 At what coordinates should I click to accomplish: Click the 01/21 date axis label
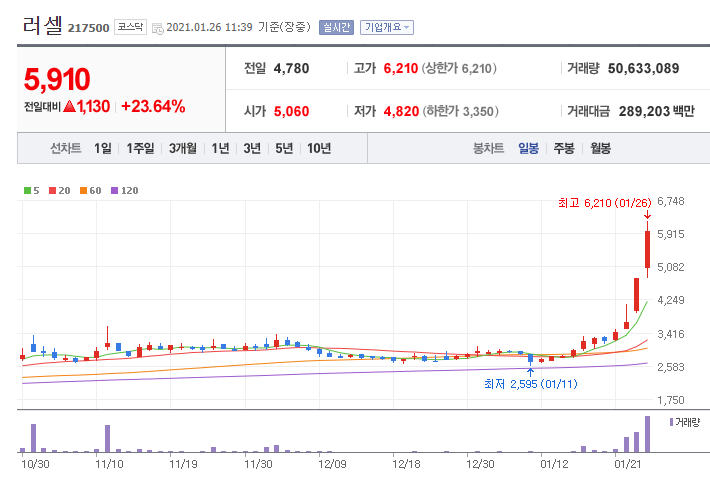click(x=628, y=464)
